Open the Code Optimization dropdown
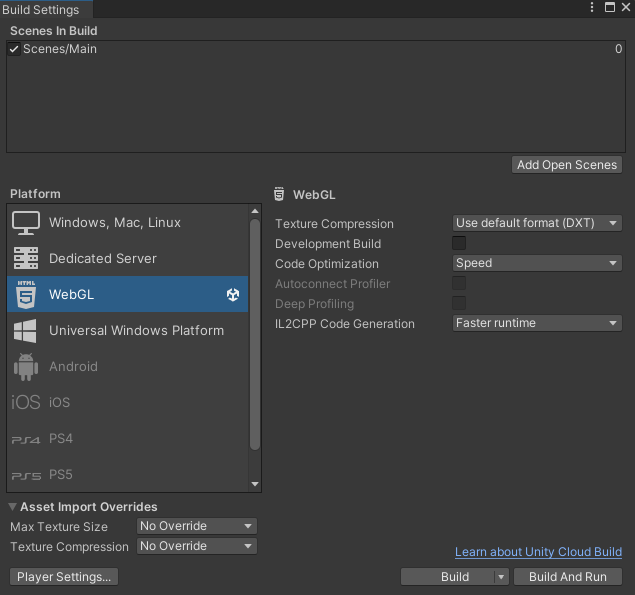Image resolution: width=635 pixels, height=595 pixels. coord(537,263)
